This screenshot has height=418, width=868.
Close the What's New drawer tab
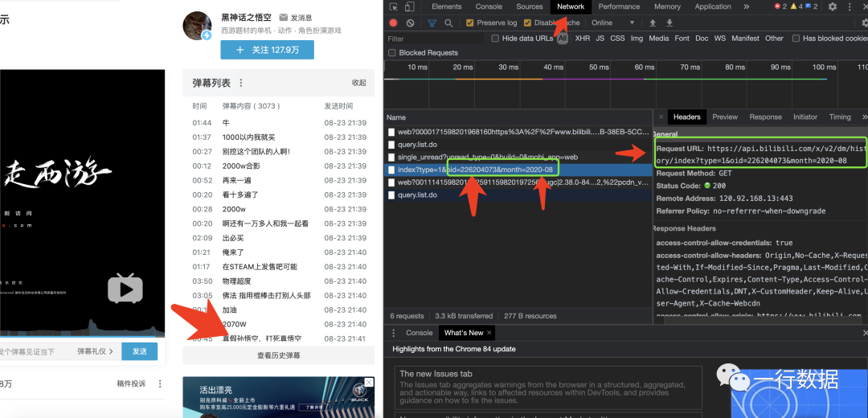[489, 333]
